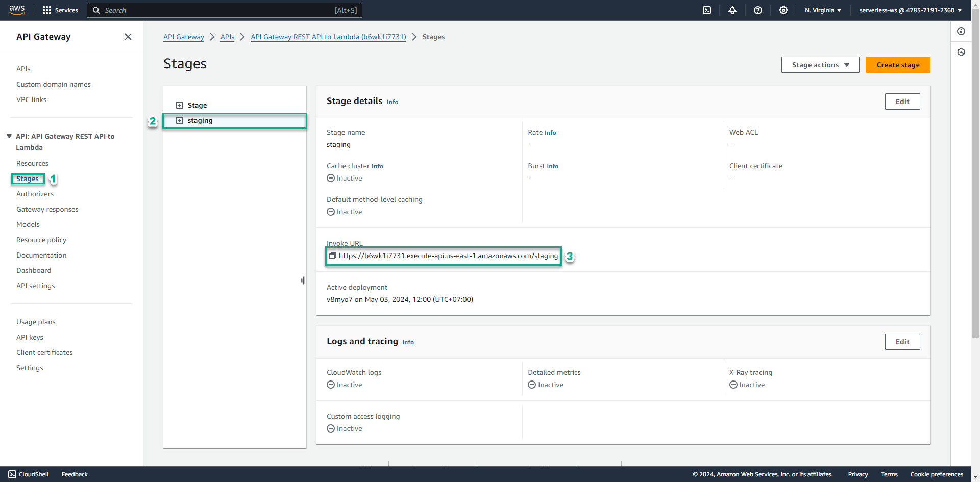
Task: Open Info link beside Stage details
Action: pyautogui.click(x=393, y=102)
